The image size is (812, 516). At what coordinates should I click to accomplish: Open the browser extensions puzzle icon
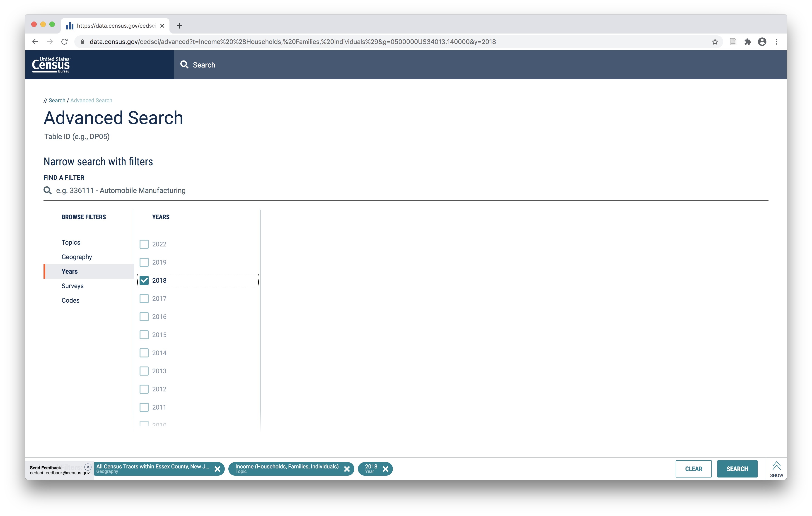[x=747, y=42]
